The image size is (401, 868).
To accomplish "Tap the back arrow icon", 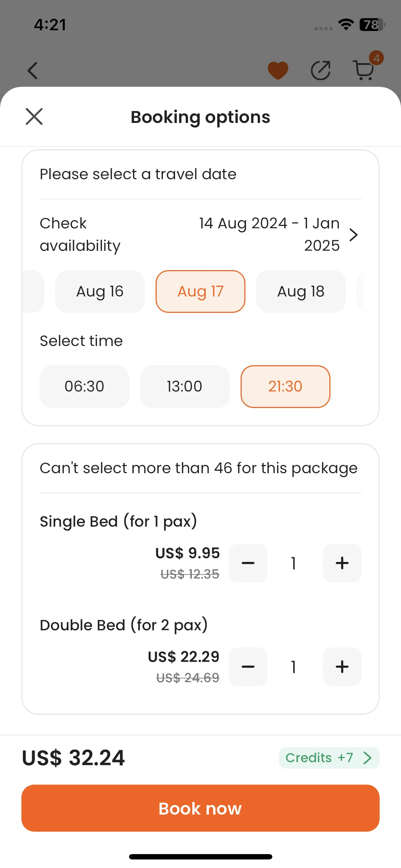I will [x=33, y=70].
